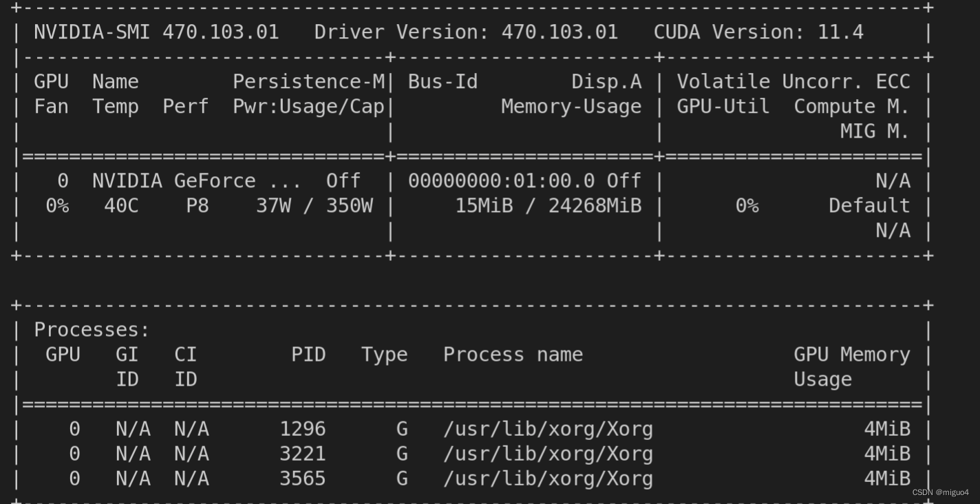Click the Process name column header

tap(513, 355)
